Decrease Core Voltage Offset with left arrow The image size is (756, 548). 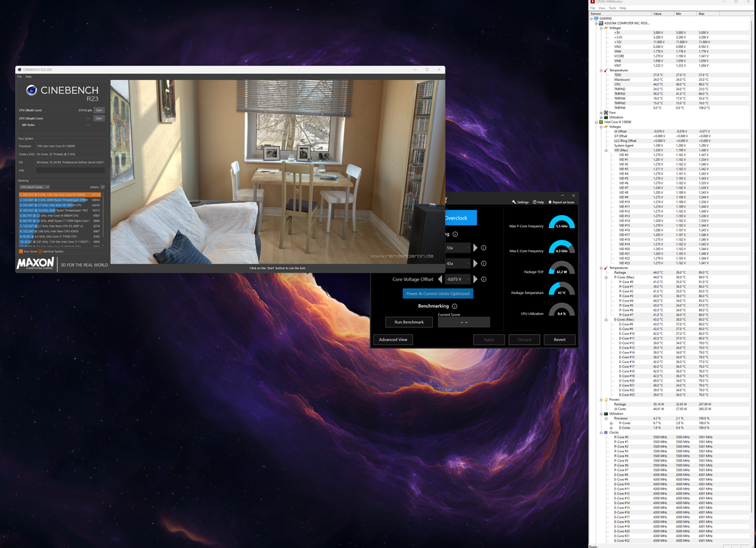[440, 279]
